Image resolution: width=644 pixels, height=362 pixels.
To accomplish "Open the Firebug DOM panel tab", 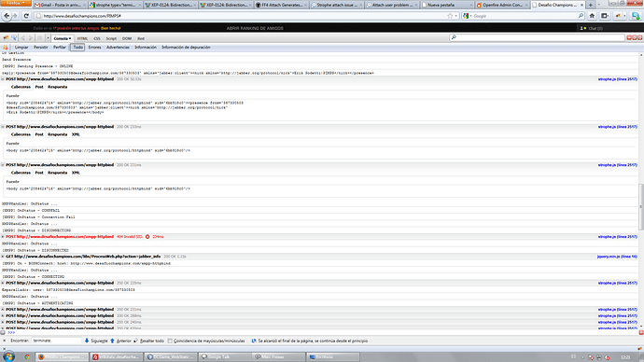I will (x=127, y=38).
